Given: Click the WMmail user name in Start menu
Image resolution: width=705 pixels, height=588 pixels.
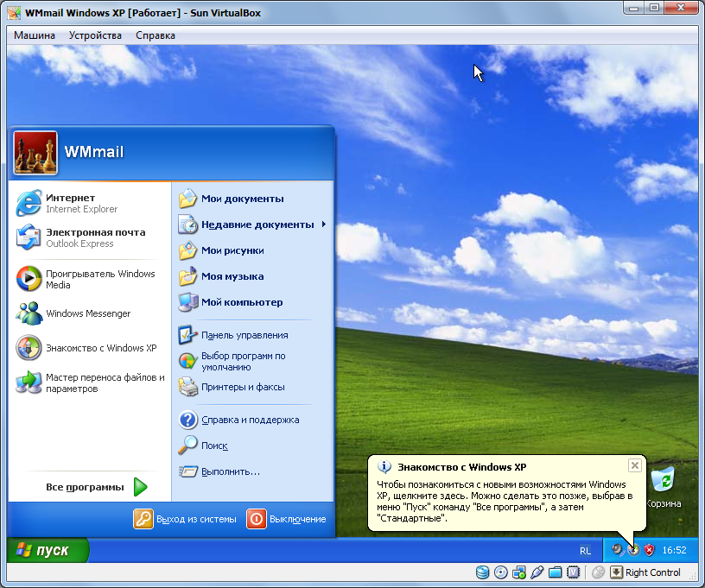Looking at the screenshot, I should click(94, 152).
